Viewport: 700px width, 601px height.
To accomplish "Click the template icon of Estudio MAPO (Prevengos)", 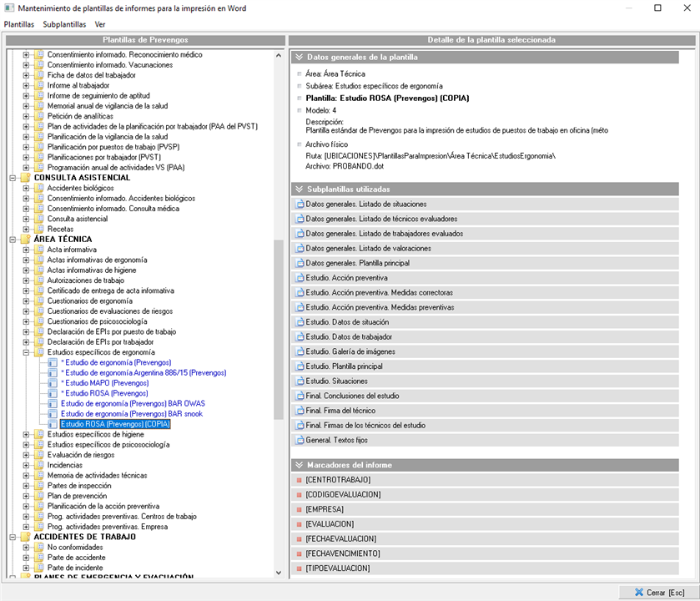I will pos(53,383).
